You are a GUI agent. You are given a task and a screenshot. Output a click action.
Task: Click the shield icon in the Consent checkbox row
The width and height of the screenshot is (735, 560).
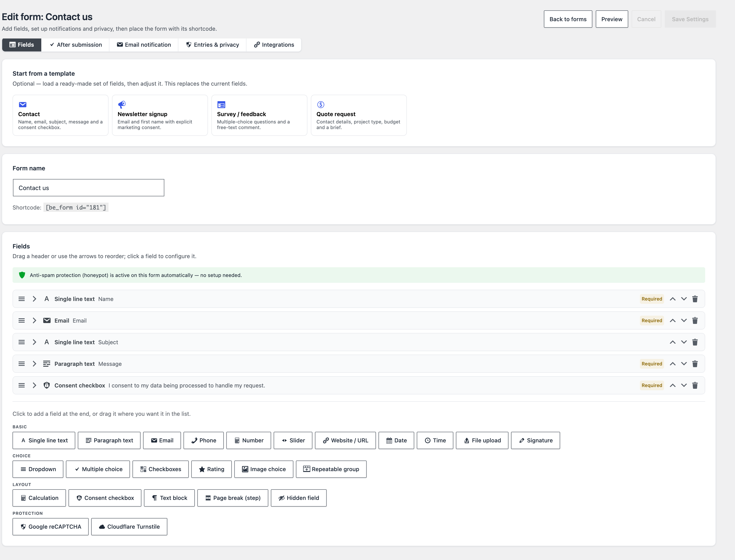click(x=47, y=386)
